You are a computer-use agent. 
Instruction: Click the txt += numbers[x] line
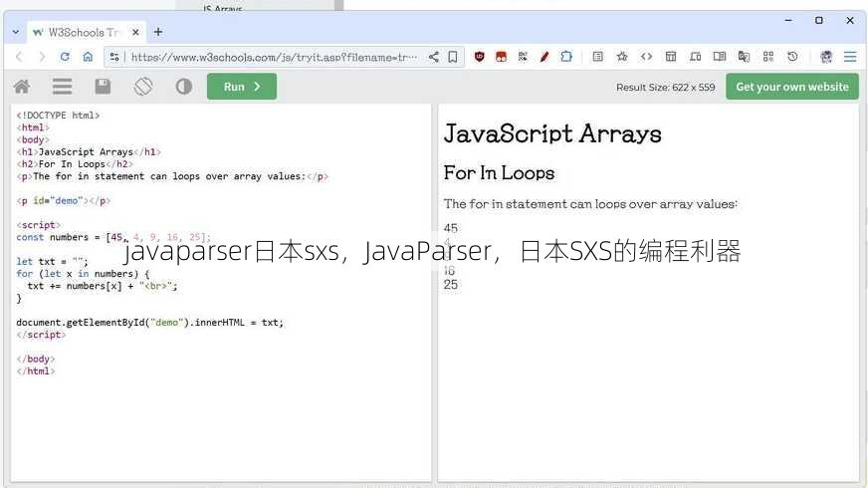tap(103, 286)
